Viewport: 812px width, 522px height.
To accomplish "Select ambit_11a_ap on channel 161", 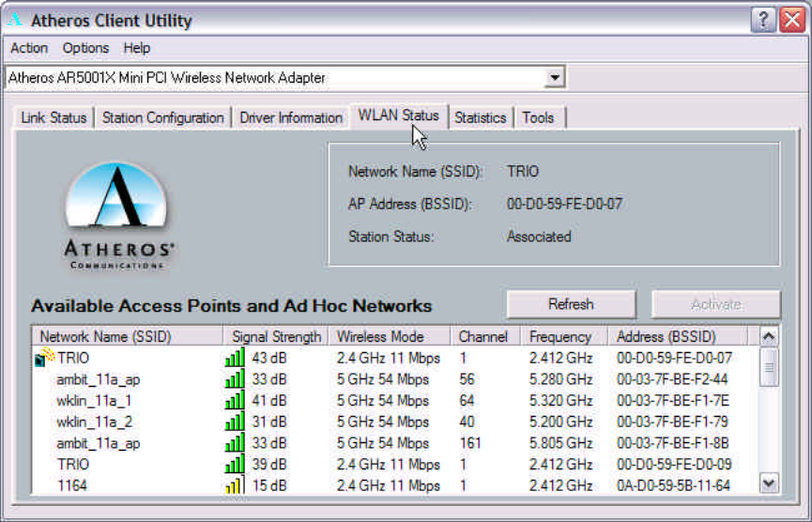I will point(393,443).
